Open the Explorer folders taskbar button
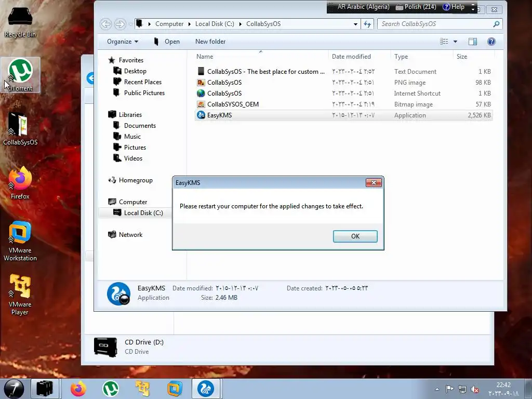 (45, 389)
